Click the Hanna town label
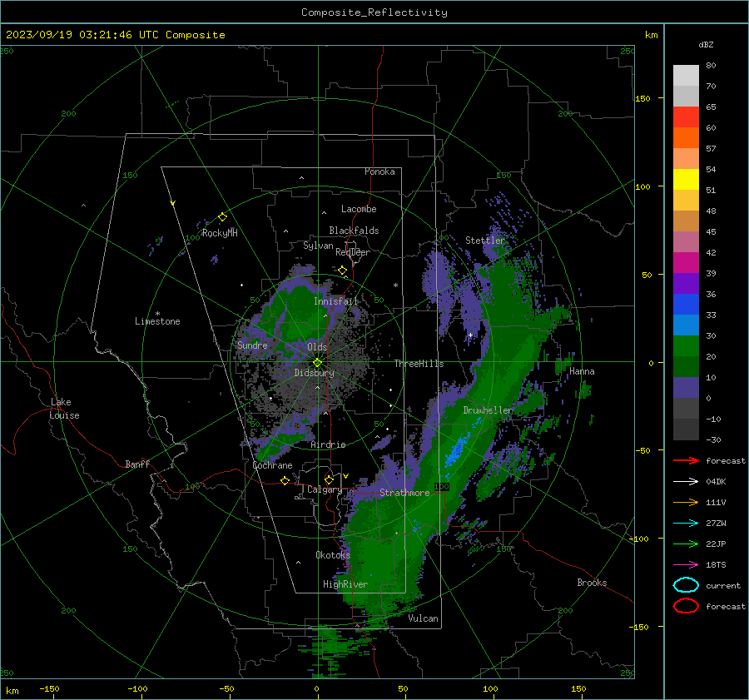749x700 pixels. 582,371
